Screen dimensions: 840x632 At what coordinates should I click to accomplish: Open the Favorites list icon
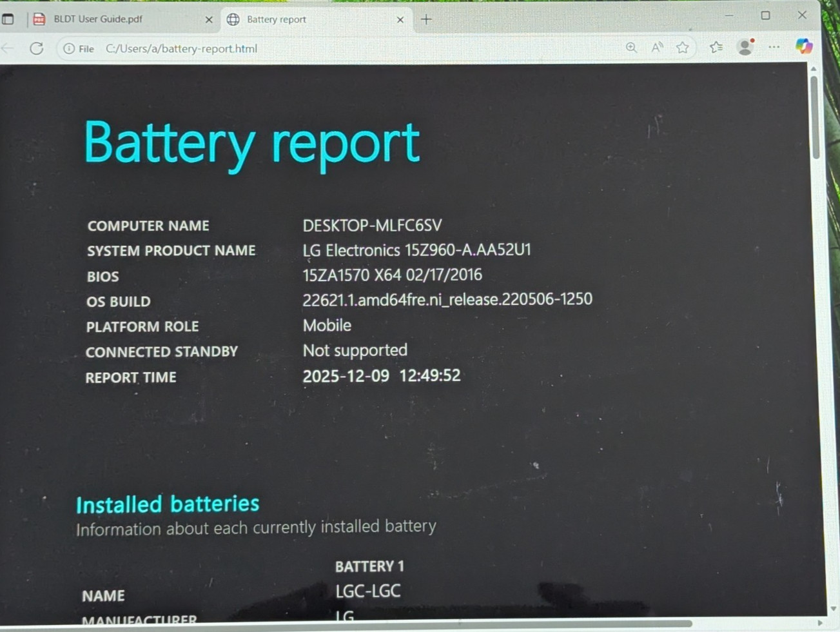tap(716, 47)
